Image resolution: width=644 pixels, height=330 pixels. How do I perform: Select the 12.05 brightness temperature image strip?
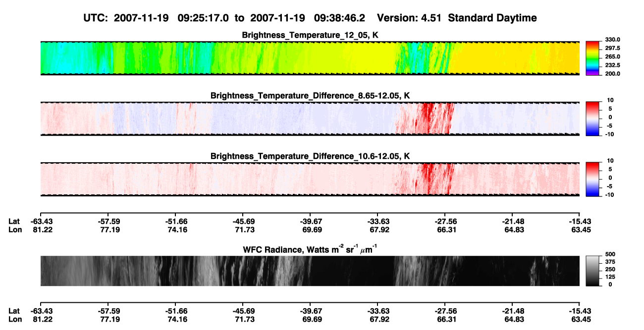[x=310, y=58]
